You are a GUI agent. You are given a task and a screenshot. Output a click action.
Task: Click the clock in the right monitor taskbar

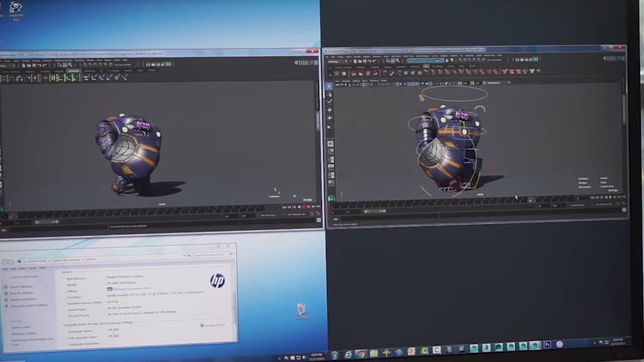pos(618,342)
